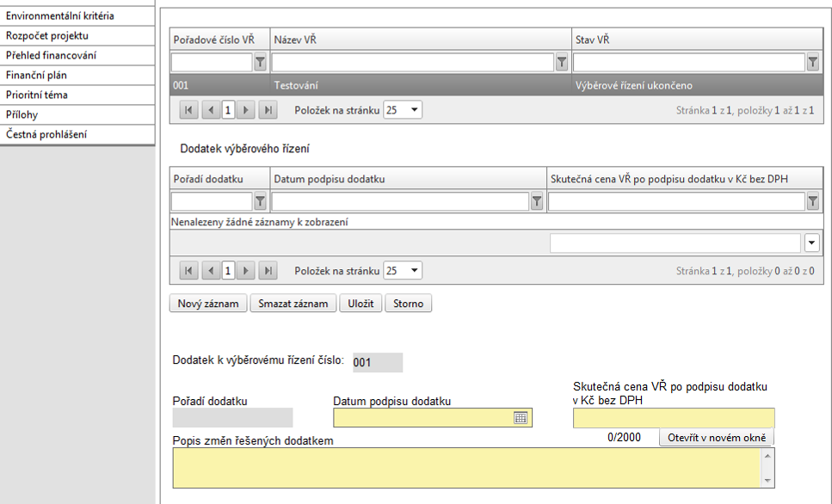Sort by Název VŘ column header
This screenshot has width=832, height=504.
(x=421, y=40)
